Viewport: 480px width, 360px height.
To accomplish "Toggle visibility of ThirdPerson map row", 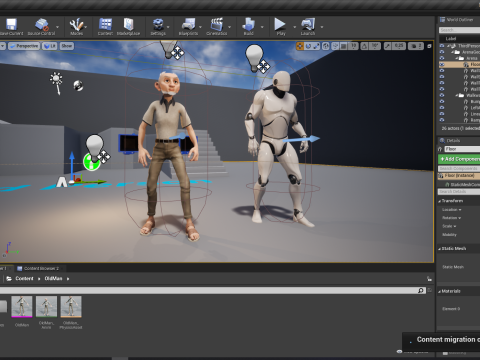I will click(442, 46).
